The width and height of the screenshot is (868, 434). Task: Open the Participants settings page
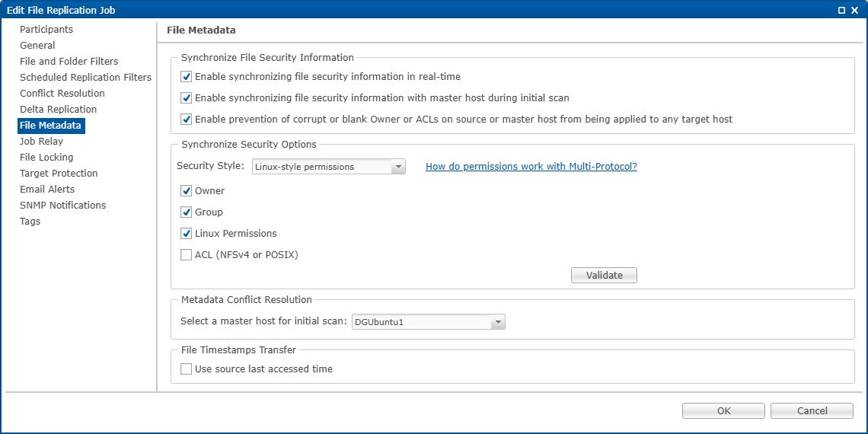46,30
